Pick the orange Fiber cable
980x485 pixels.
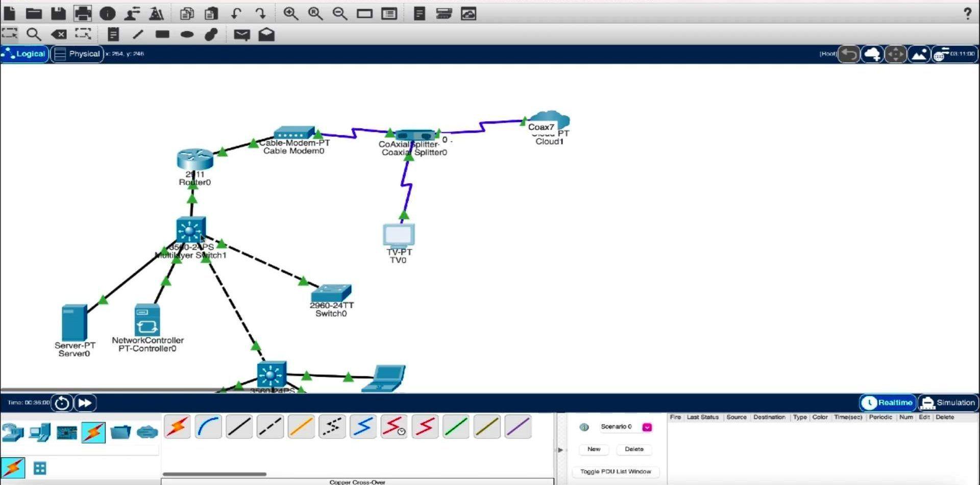click(x=301, y=427)
